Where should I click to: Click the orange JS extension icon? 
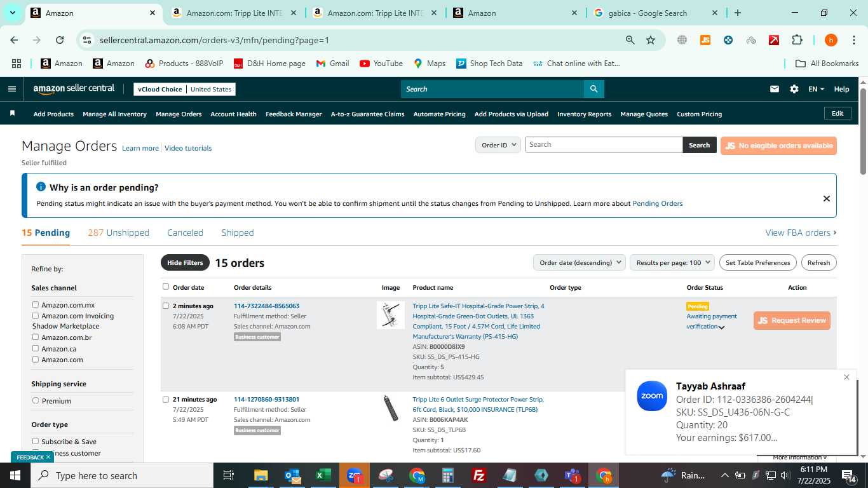click(x=705, y=40)
